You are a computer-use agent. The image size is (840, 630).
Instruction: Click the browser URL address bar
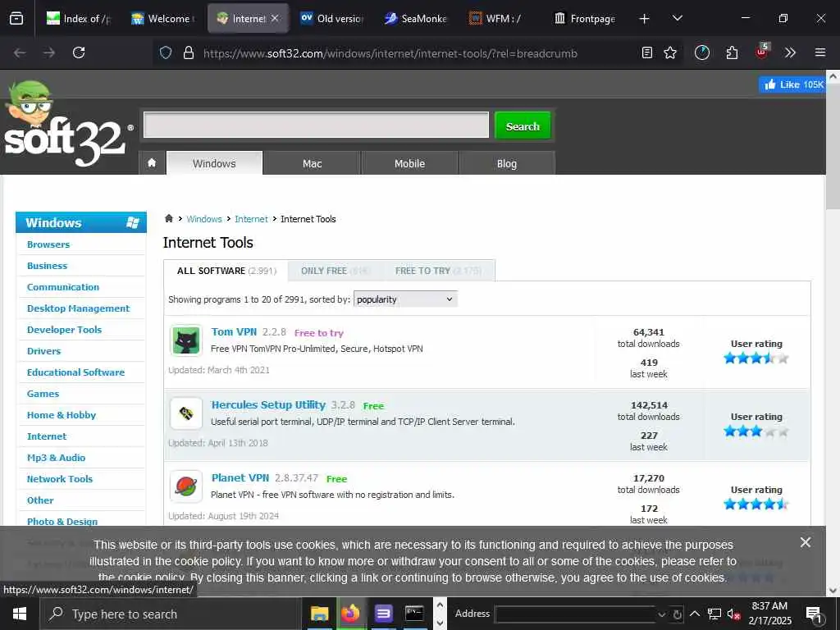[390, 53]
